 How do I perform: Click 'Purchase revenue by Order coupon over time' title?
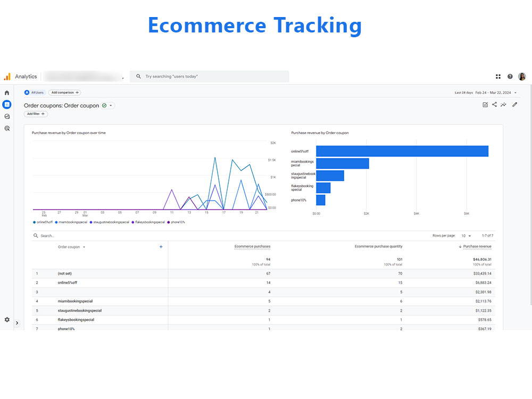click(69, 133)
